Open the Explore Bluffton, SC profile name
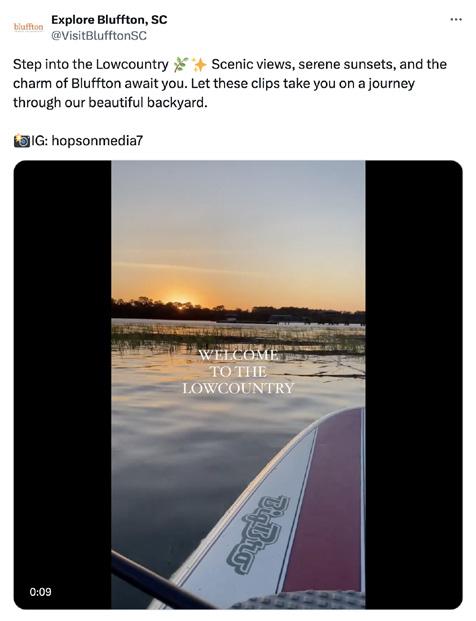 (x=109, y=20)
